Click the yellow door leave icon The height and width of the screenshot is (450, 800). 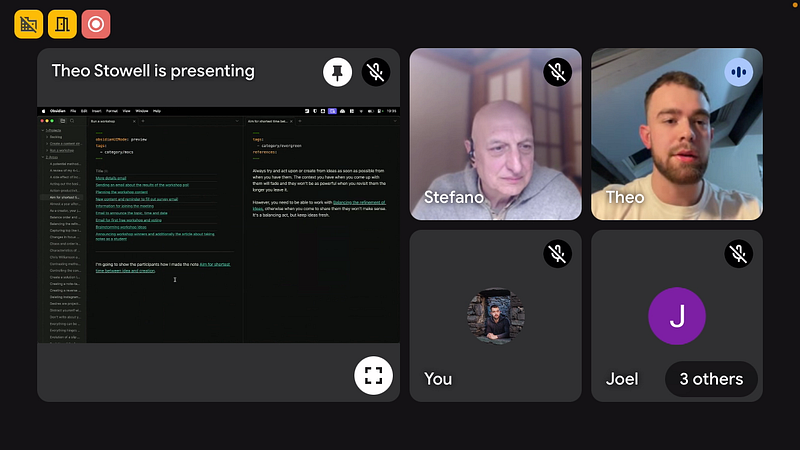(62, 24)
